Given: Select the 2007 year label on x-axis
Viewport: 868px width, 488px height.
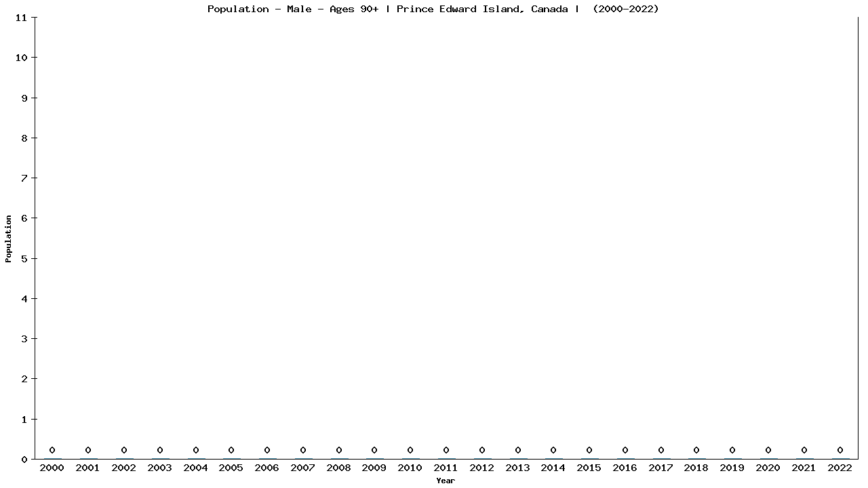Looking at the screenshot, I should tap(303, 468).
